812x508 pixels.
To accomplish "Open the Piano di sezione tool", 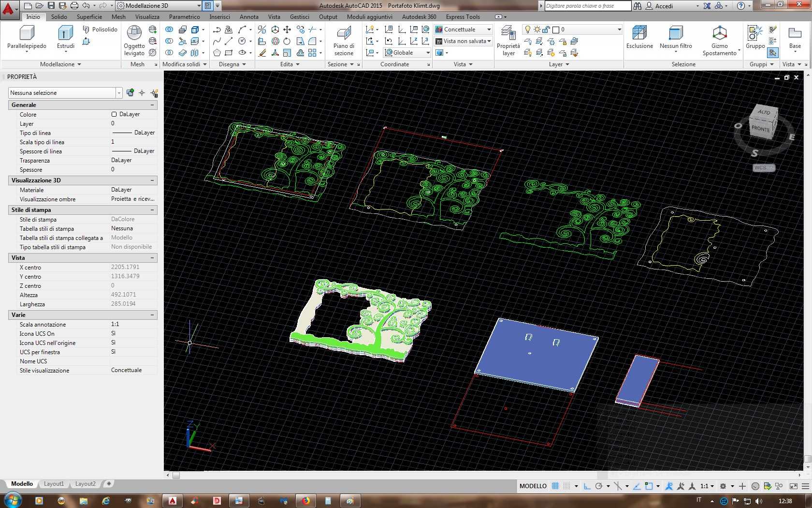I will [x=344, y=41].
